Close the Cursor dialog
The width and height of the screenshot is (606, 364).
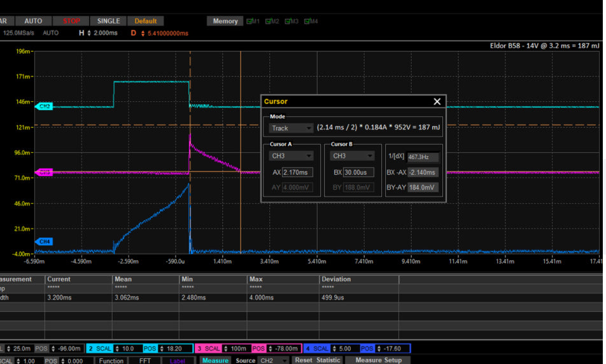437,102
